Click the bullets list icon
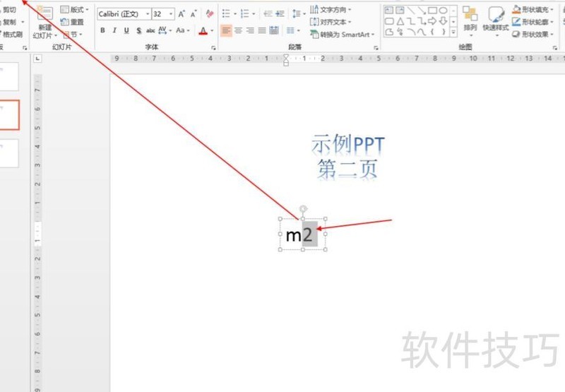The image size is (565, 392). [x=226, y=14]
